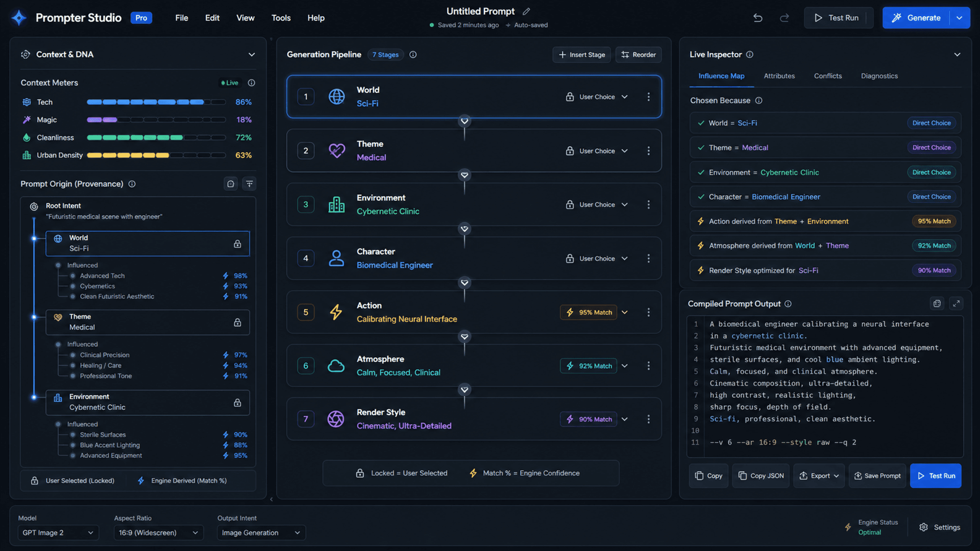Click the undo arrow icon
The height and width of the screenshot is (551, 980).
(x=757, y=18)
